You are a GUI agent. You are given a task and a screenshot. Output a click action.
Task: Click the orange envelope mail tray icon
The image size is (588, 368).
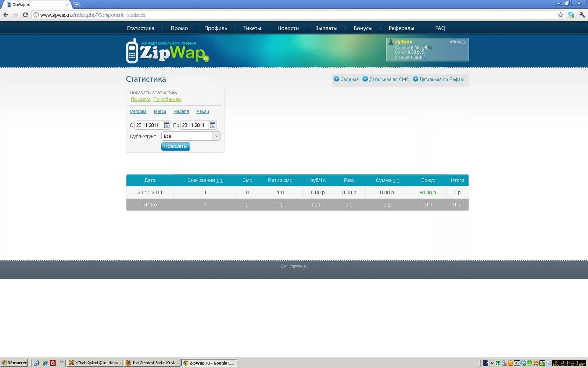[510, 363]
